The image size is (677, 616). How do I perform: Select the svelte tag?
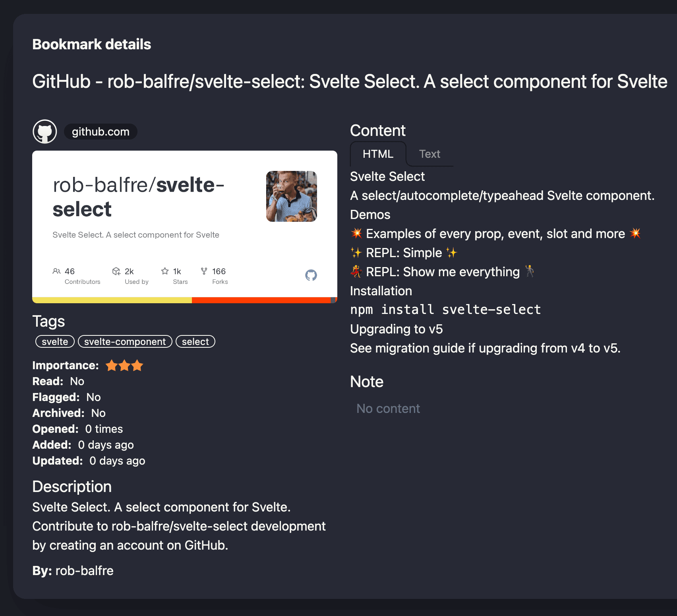[55, 342]
